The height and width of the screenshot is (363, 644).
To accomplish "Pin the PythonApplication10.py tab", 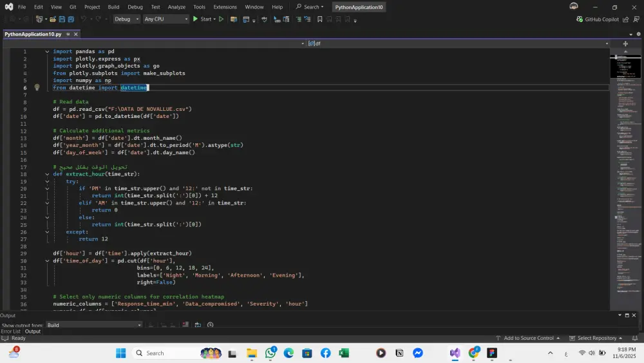I will 68,34.
